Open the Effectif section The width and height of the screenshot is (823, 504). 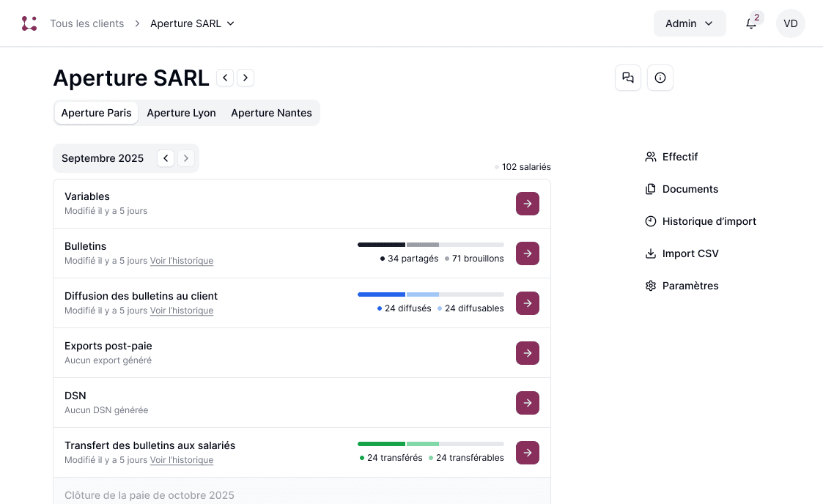(x=679, y=157)
